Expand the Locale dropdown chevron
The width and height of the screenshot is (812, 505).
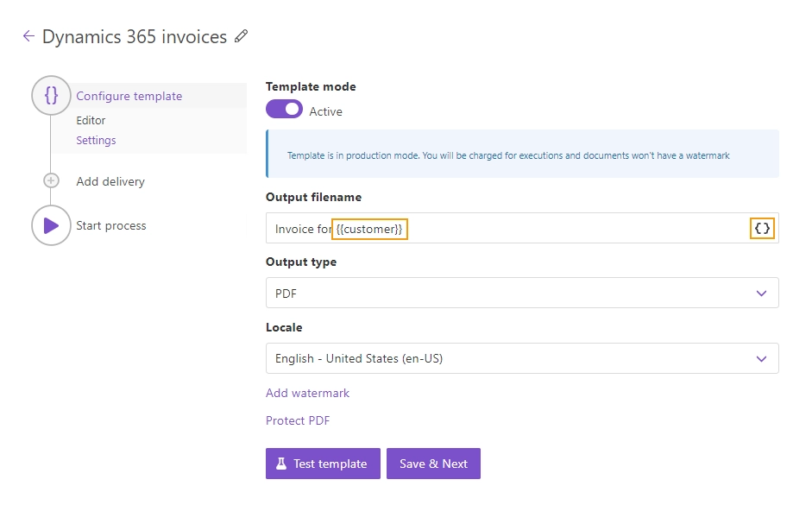761,358
